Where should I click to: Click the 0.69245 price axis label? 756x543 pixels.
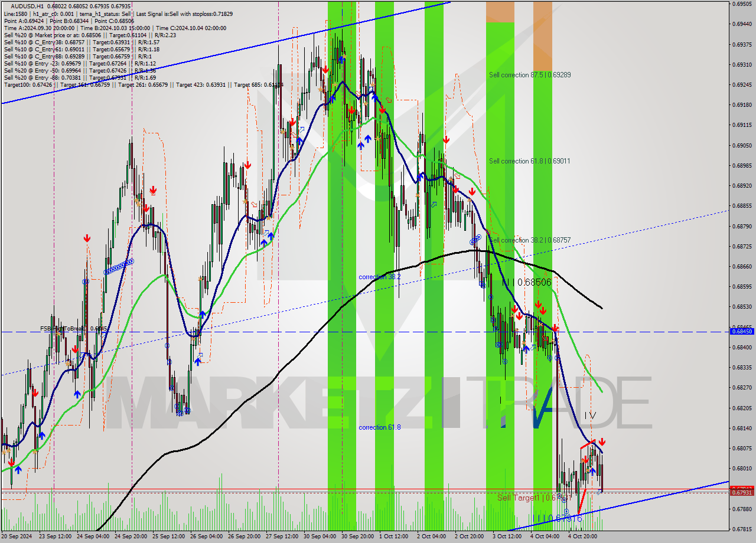(743, 84)
